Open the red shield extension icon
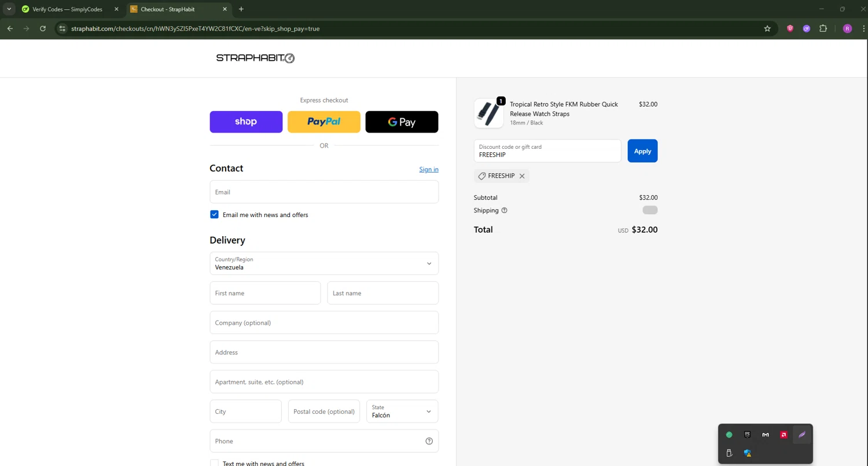This screenshot has height=466, width=868. tap(790, 28)
